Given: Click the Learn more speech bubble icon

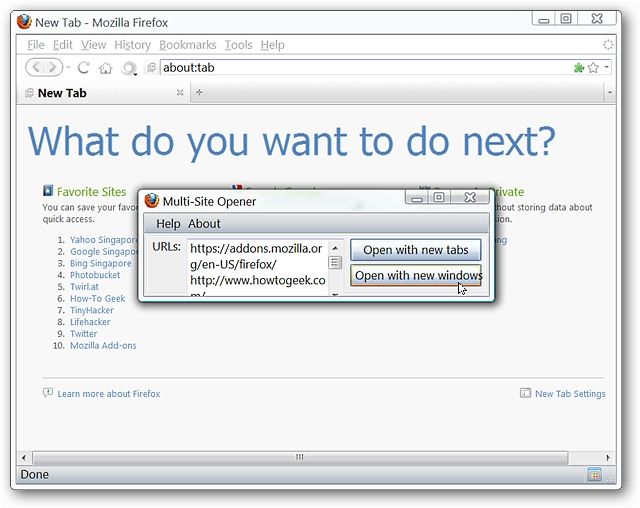Looking at the screenshot, I should [48, 393].
